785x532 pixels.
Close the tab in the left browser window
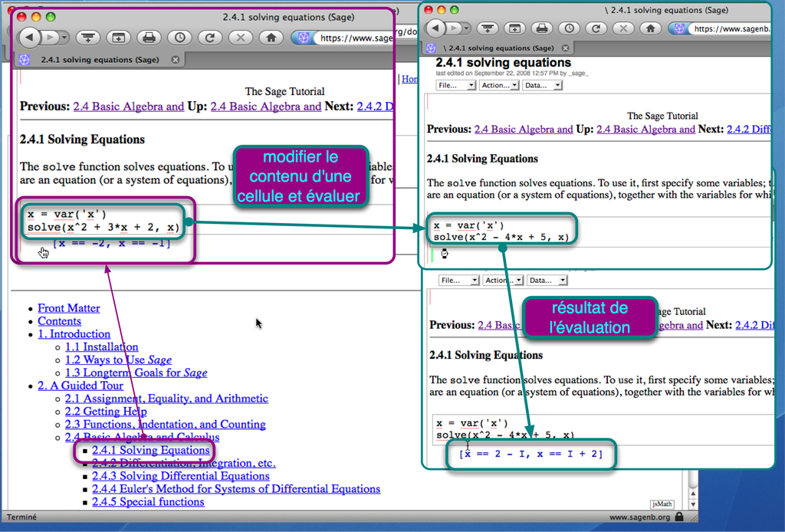[x=176, y=60]
